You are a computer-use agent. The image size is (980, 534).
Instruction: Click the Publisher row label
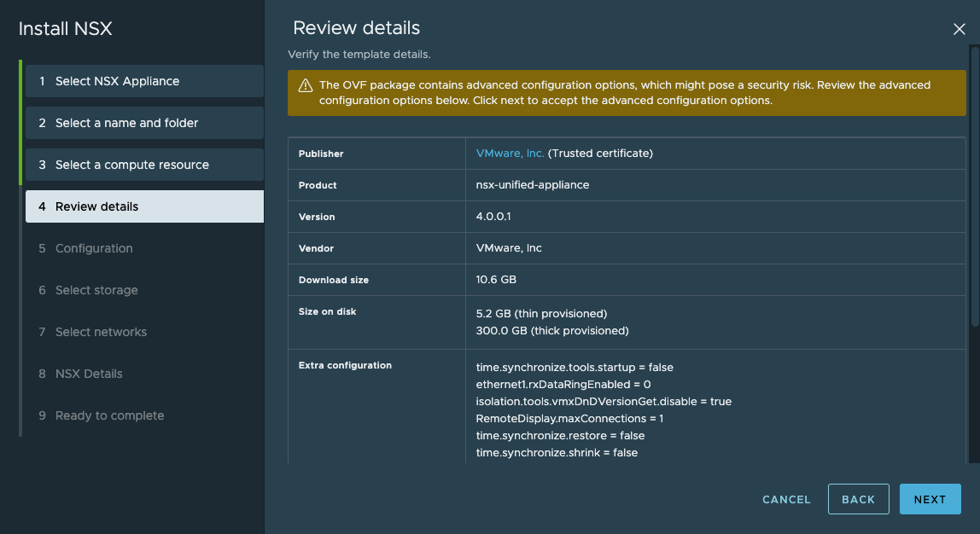point(321,154)
